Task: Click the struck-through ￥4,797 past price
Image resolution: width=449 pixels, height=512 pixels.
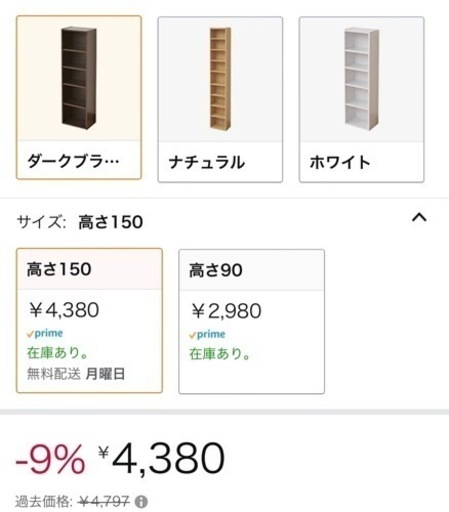Action: (x=104, y=501)
